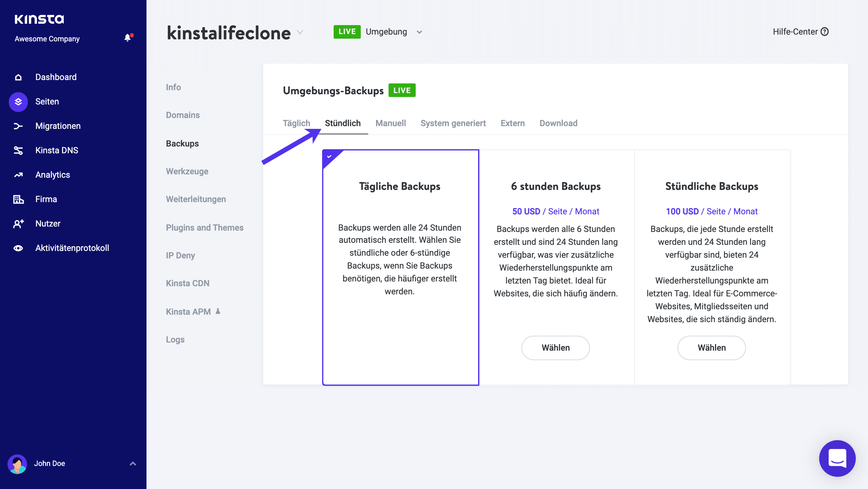Click the Umgebungs-Backups heading

point(333,91)
